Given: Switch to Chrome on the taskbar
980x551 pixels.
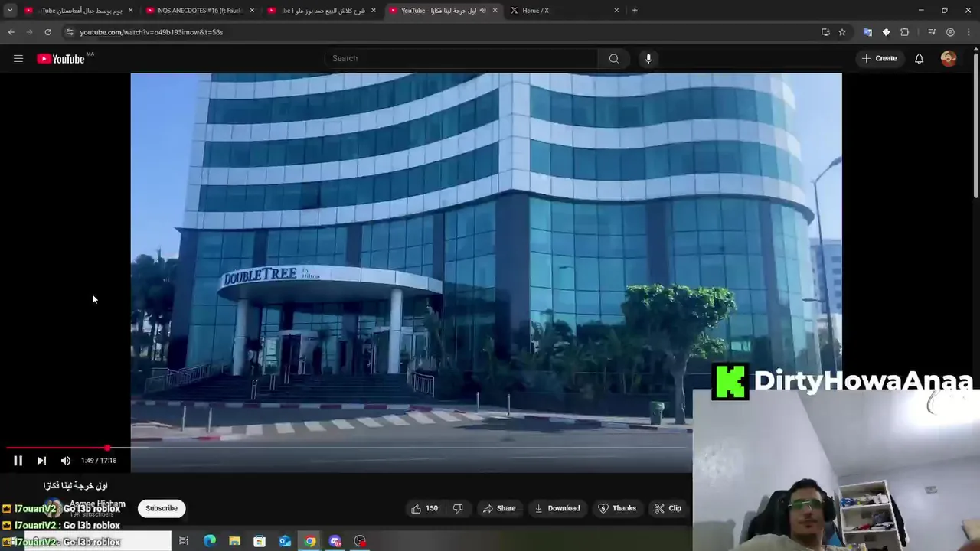Looking at the screenshot, I should 310,541.
